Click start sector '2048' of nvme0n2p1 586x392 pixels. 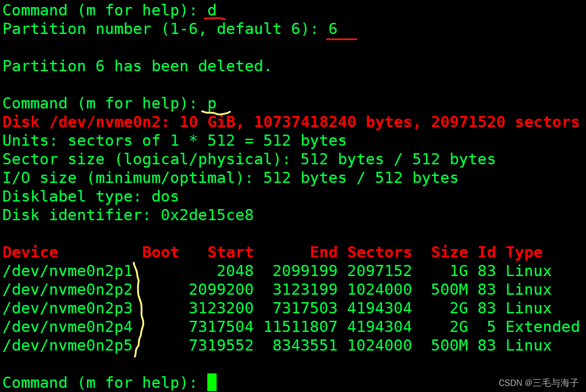(235, 271)
